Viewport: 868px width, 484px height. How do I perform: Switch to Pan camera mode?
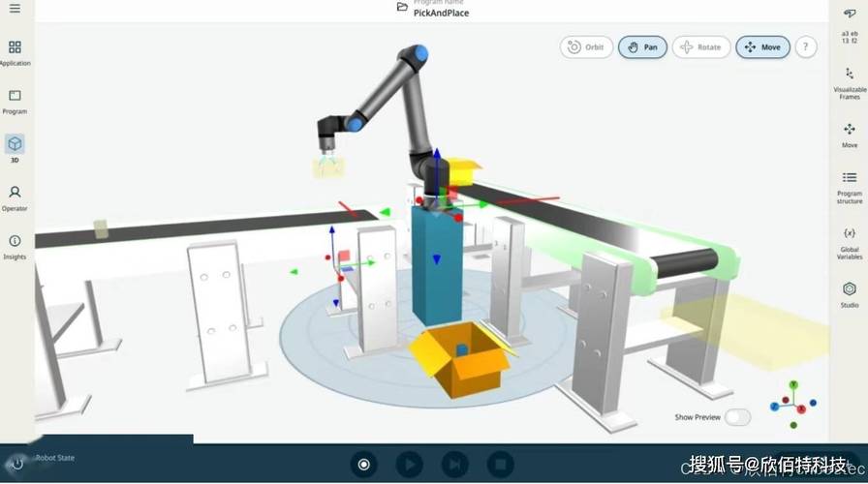[642, 47]
